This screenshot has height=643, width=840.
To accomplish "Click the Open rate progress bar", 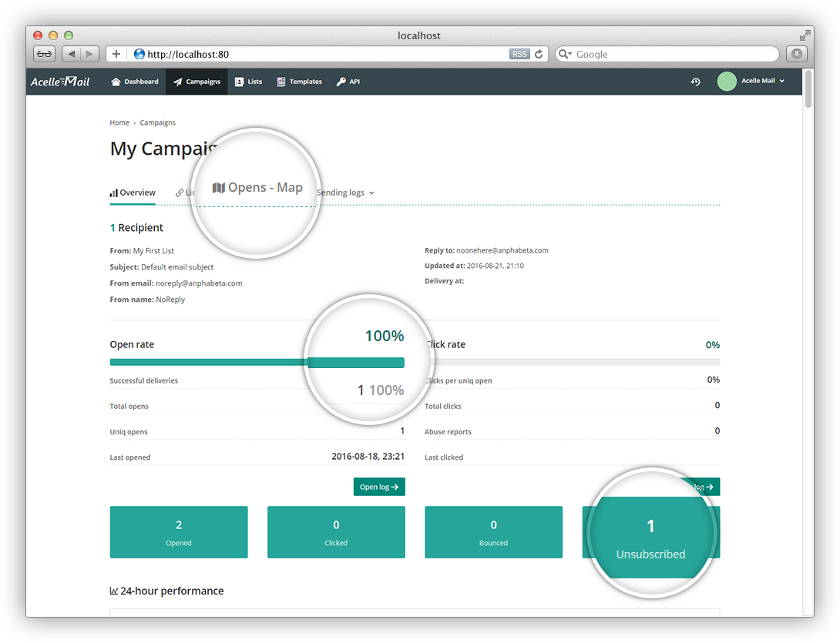I will pos(257,363).
